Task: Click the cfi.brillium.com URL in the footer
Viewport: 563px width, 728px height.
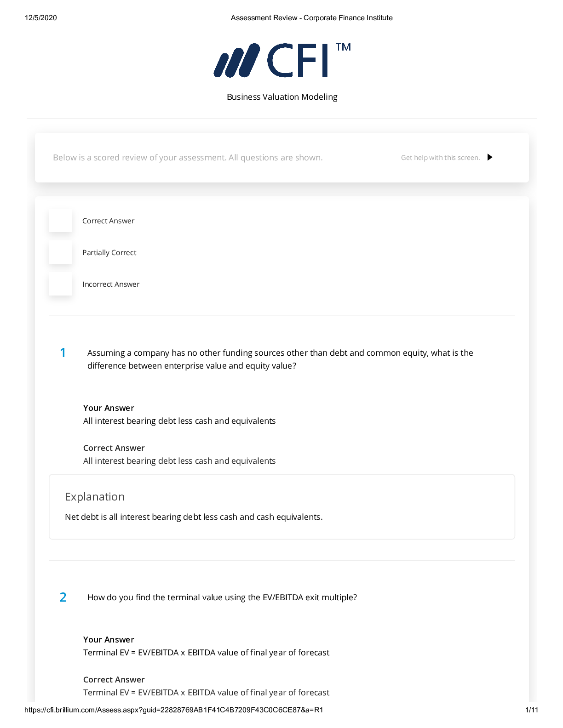Action: pos(174,710)
